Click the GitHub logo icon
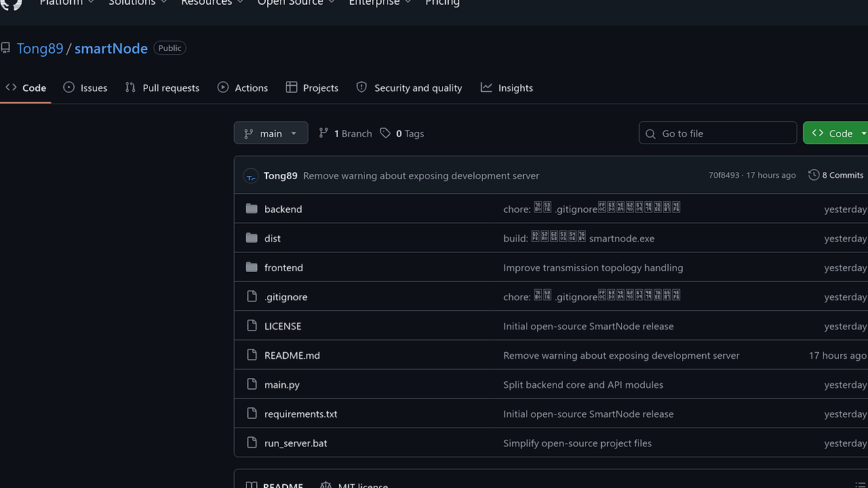Image resolution: width=868 pixels, height=488 pixels. click(x=12, y=3)
